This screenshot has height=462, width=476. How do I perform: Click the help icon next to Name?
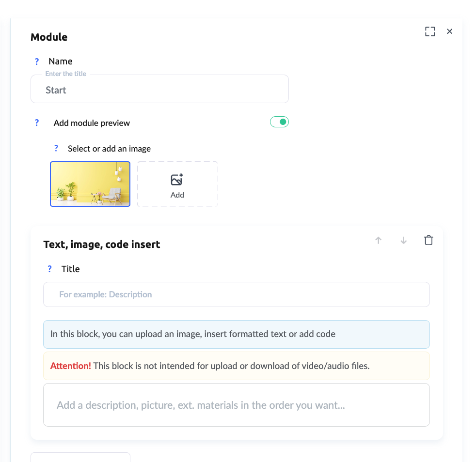point(37,62)
